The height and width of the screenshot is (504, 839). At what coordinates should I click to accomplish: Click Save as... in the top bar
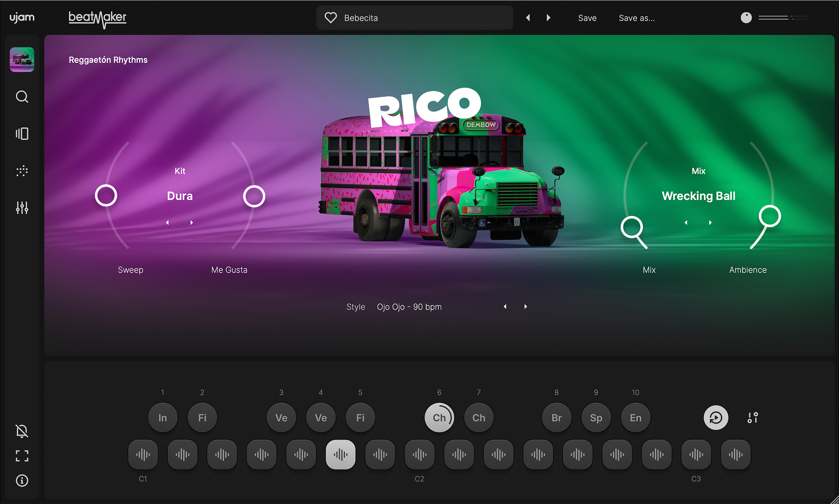[637, 18]
